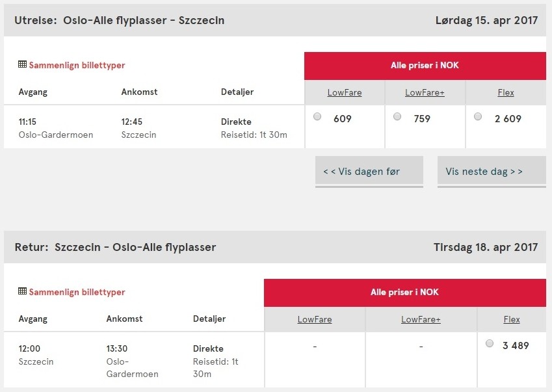
Task: Select outbound LowFare+ 759 radio button
Action: (x=397, y=116)
